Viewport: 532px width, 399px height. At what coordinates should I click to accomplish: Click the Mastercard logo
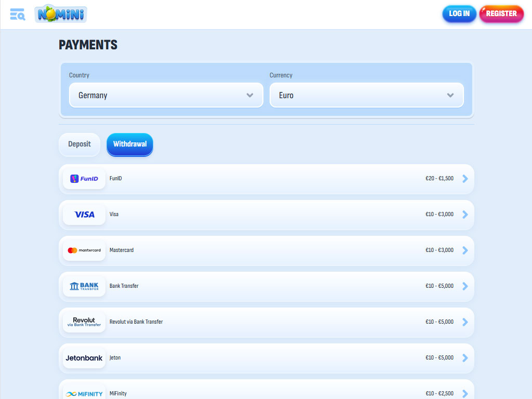84,250
